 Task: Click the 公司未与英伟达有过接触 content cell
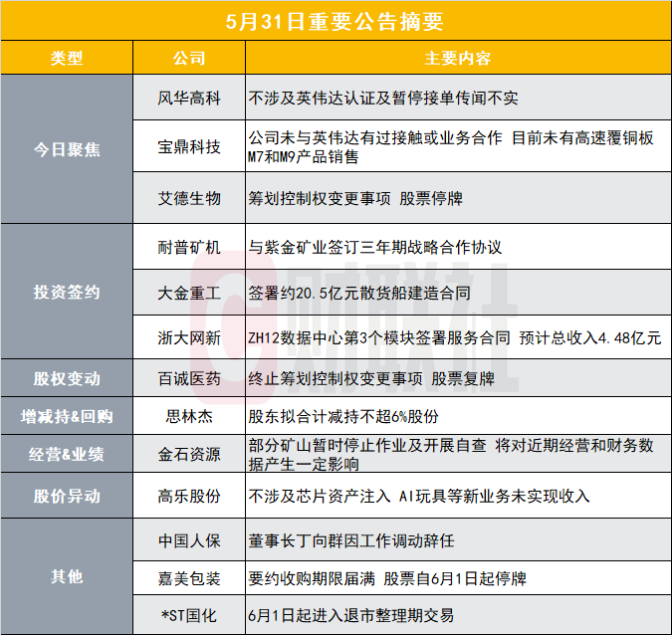click(x=458, y=146)
